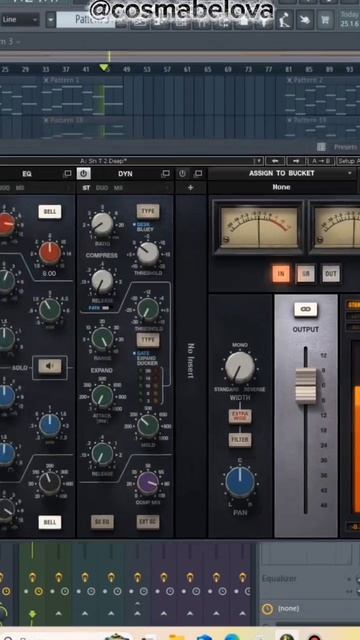Open the '(none)' mixer slot selector
Viewport: 360px width, 640px height.
click(288, 609)
